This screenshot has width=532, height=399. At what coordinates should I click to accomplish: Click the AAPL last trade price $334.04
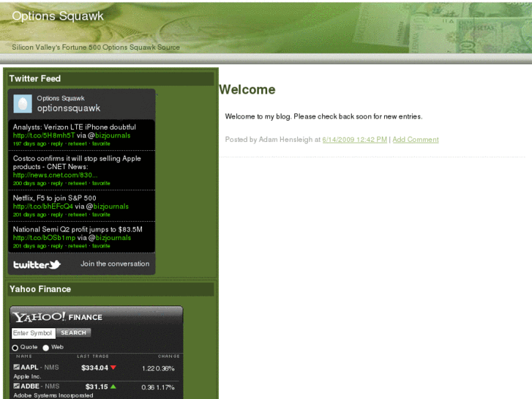[x=94, y=368]
